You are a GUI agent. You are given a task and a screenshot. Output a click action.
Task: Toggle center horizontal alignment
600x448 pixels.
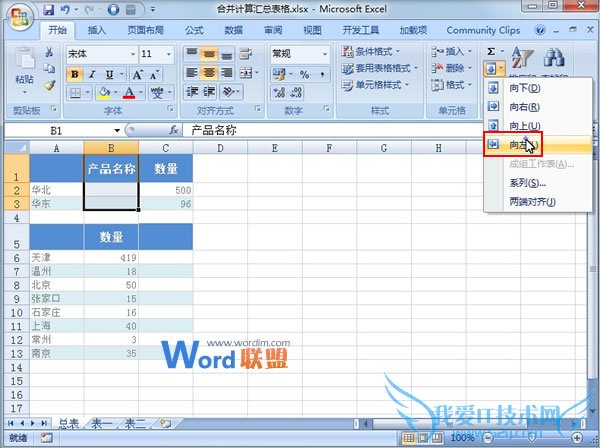209,72
